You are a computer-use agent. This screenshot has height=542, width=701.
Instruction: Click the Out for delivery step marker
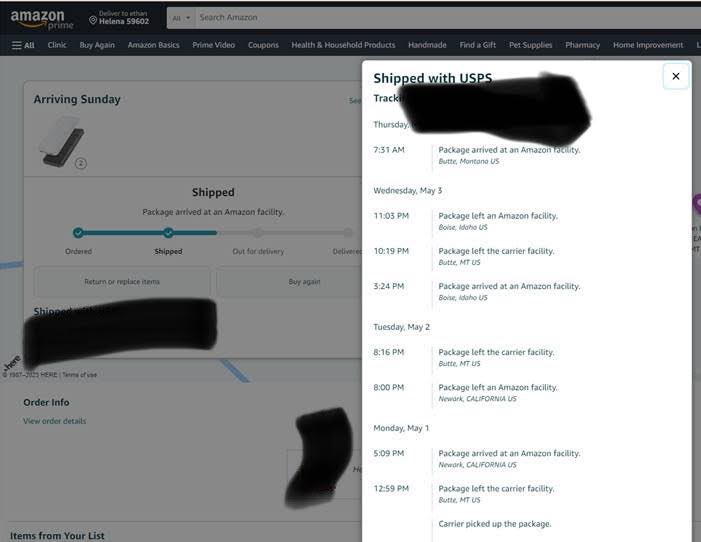258,233
